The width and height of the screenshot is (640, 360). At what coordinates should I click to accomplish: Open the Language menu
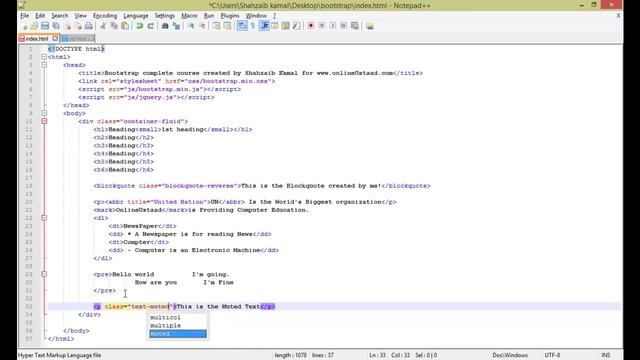click(x=136, y=16)
